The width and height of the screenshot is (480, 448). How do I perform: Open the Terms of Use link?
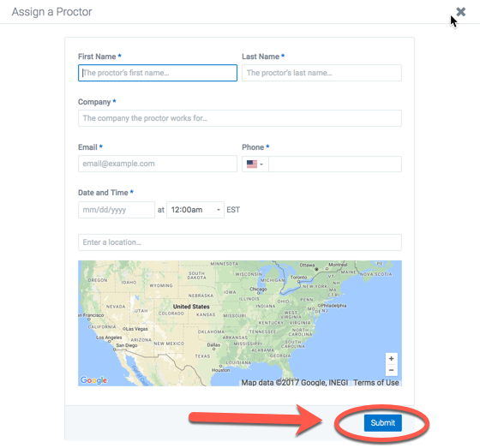click(376, 383)
